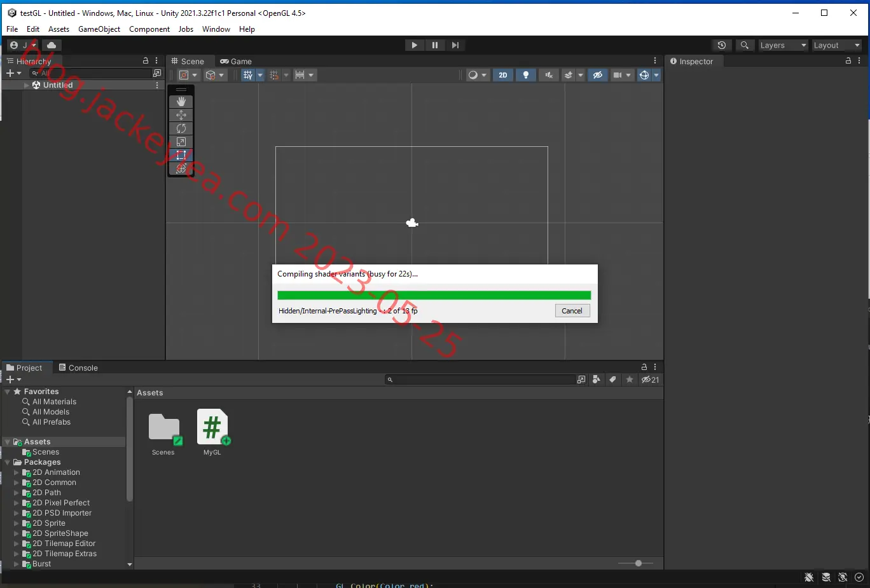870x588 pixels.
Task: Select the Rotate tool
Action: pyautogui.click(x=181, y=128)
